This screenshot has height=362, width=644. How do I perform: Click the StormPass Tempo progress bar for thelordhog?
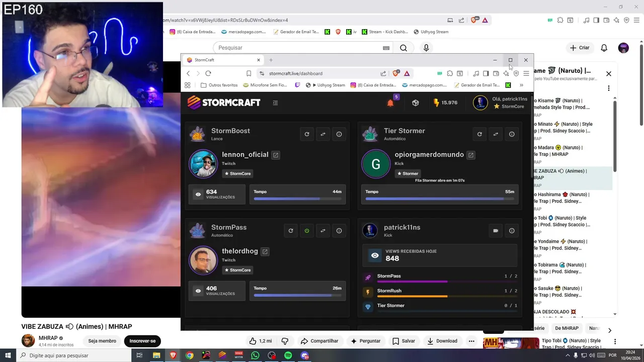pos(298,295)
